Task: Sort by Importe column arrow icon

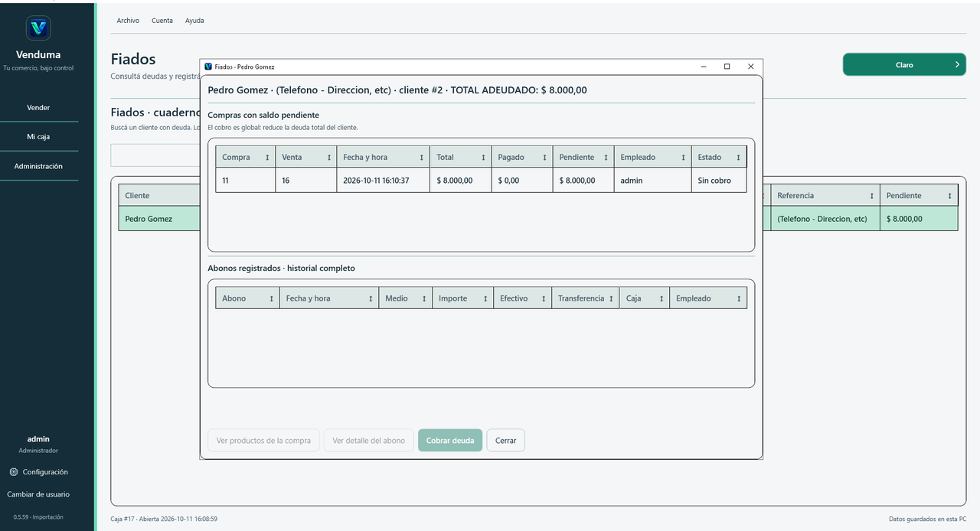Action: point(485,298)
